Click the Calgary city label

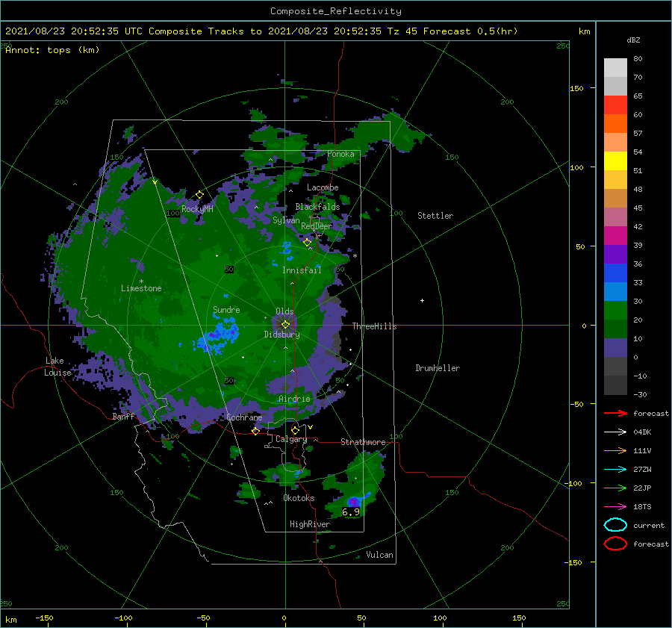click(x=291, y=439)
